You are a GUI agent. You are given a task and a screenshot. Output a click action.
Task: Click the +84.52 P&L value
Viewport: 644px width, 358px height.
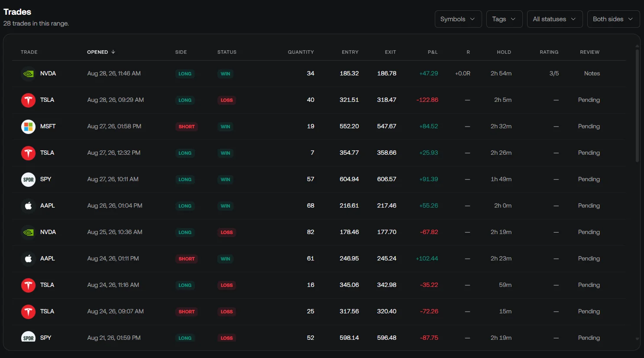tap(429, 127)
